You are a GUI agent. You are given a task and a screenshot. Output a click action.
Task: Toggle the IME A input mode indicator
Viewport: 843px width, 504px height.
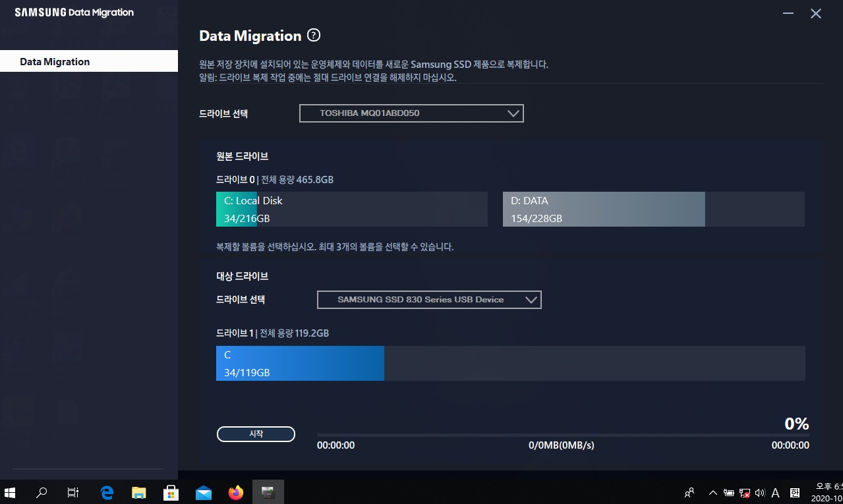776,492
